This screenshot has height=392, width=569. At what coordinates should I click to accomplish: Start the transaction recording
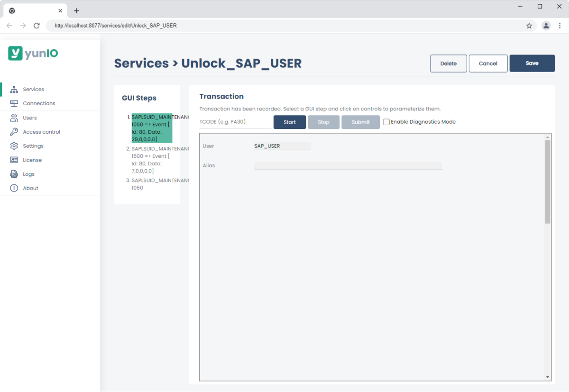(x=290, y=122)
